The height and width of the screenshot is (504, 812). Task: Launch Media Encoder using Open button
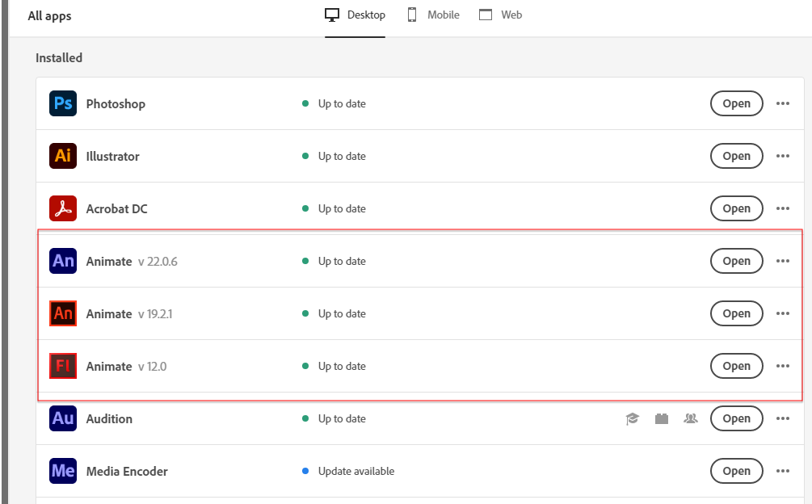point(736,471)
